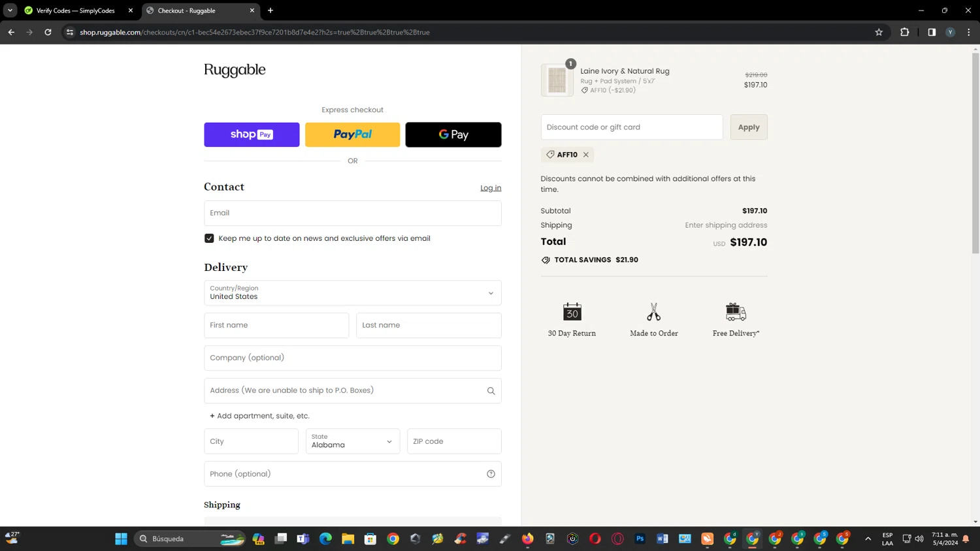
Task: Click the taskbar Búsqueda search box
Action: click(x=190, y=539)
